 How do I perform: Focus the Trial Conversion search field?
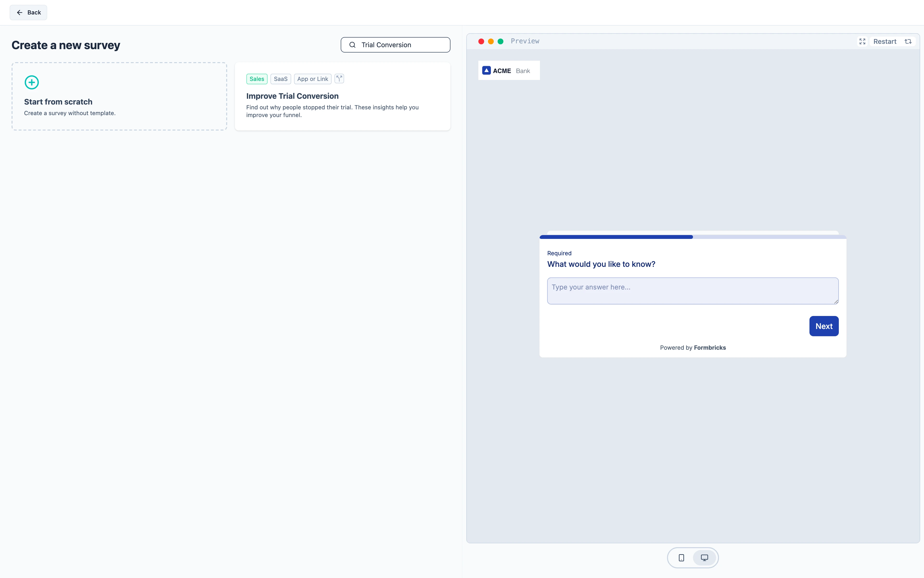[395, 45]
